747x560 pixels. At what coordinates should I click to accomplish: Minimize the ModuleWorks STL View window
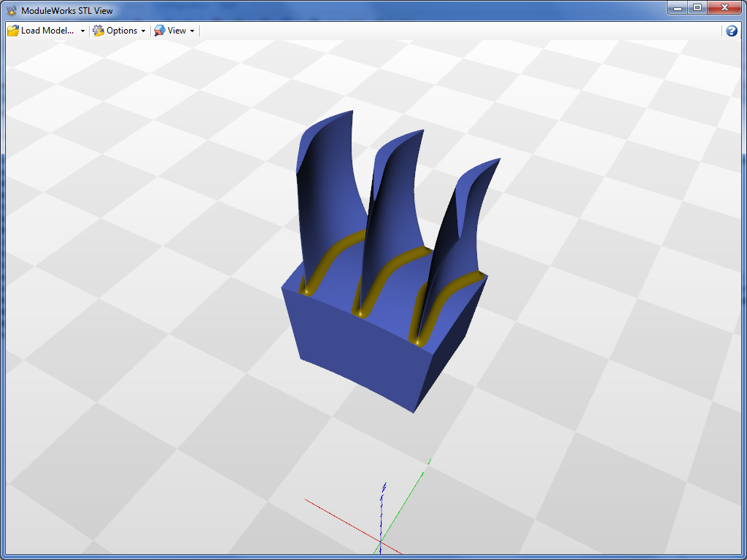click(677, 8)
